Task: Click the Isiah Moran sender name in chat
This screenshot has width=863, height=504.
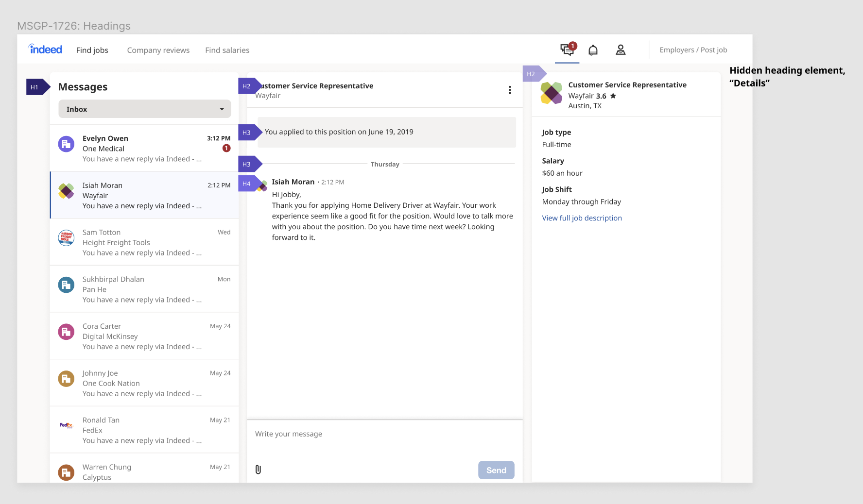Action: point(293,182)
